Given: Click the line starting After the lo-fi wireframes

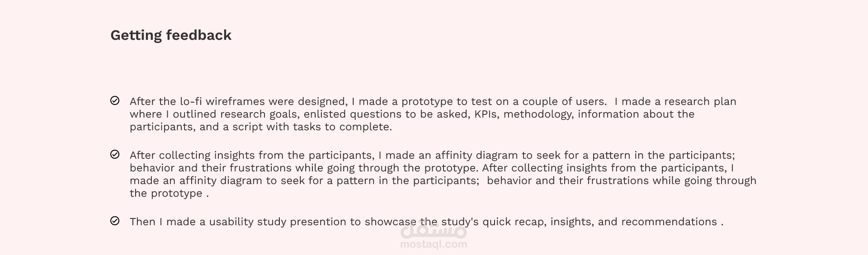Looking at the screenshot, I should 433,101.
